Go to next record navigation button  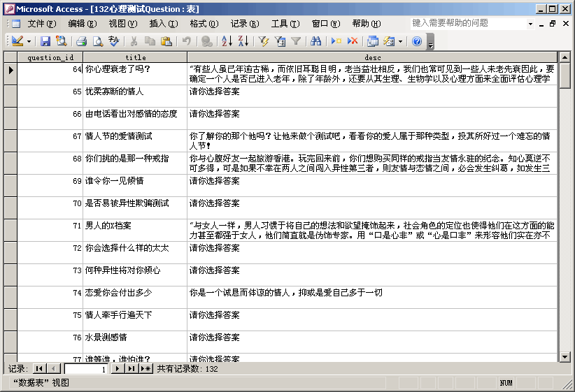(x=117, y=368)
